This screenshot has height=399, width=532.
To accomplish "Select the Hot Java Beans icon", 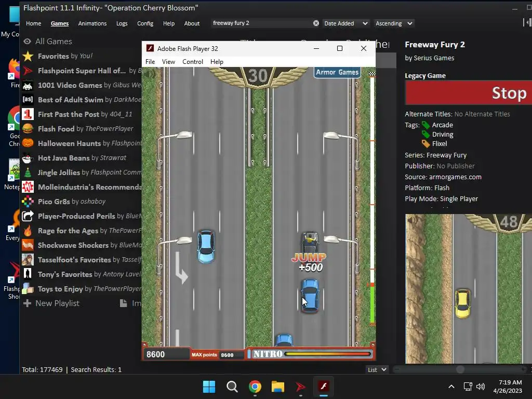I will pos(28,158).
